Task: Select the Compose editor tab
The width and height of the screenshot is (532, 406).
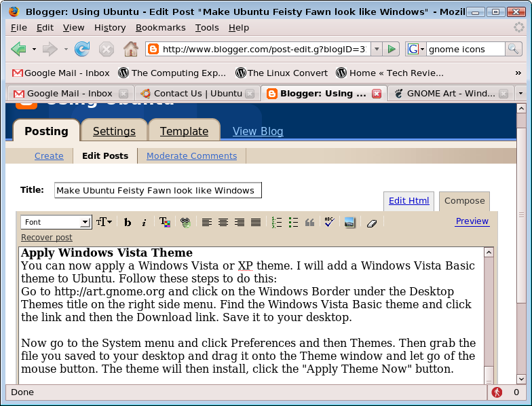Action: (464, 201)
